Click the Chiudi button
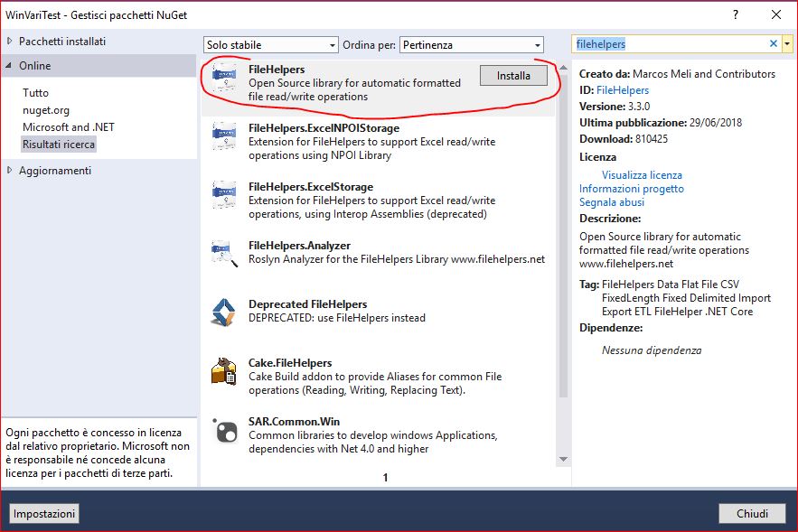This screenshot has height=532, width=798. (x=752, y=513)
